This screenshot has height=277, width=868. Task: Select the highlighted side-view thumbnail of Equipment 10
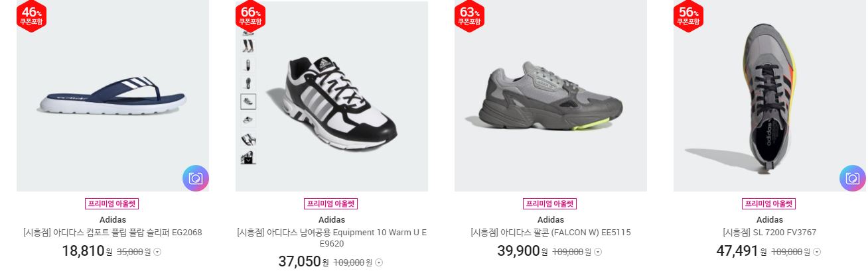(248, 101)
